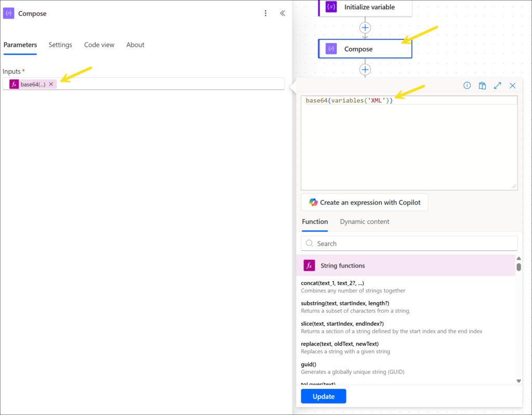Click the plus button below Compose action
This screenshot has height=415, width=532.
[365, 69]
